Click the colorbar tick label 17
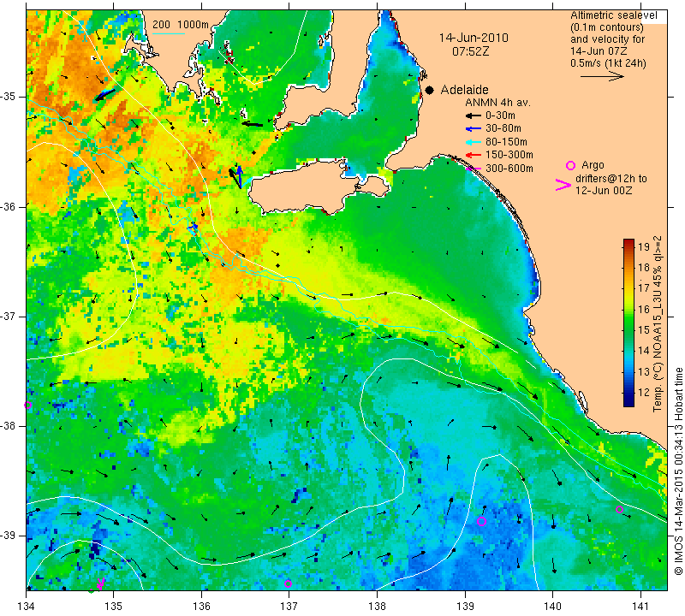685x616 pixels. point(644,287)
